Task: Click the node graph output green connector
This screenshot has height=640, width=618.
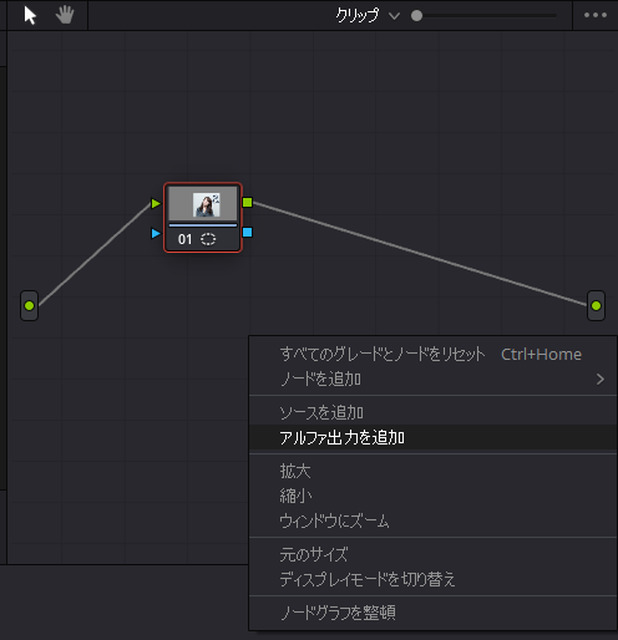Action: click(596, 306)
